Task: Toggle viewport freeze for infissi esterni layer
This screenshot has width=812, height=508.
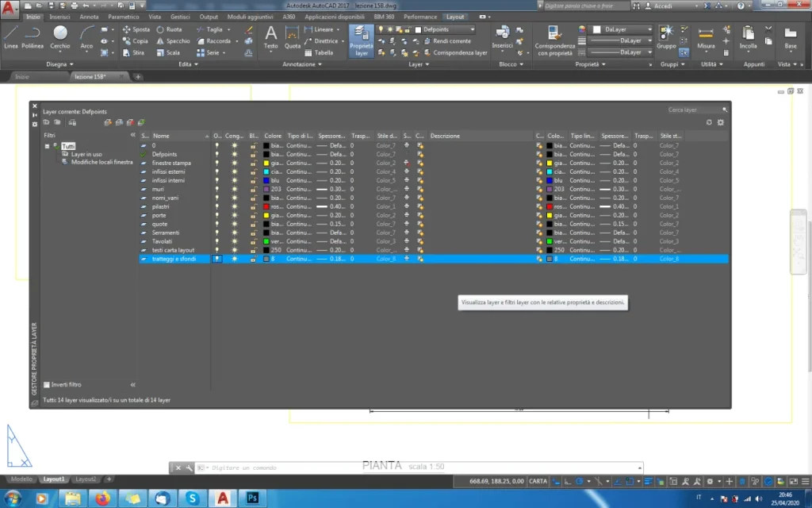Action: coord(420,171)
